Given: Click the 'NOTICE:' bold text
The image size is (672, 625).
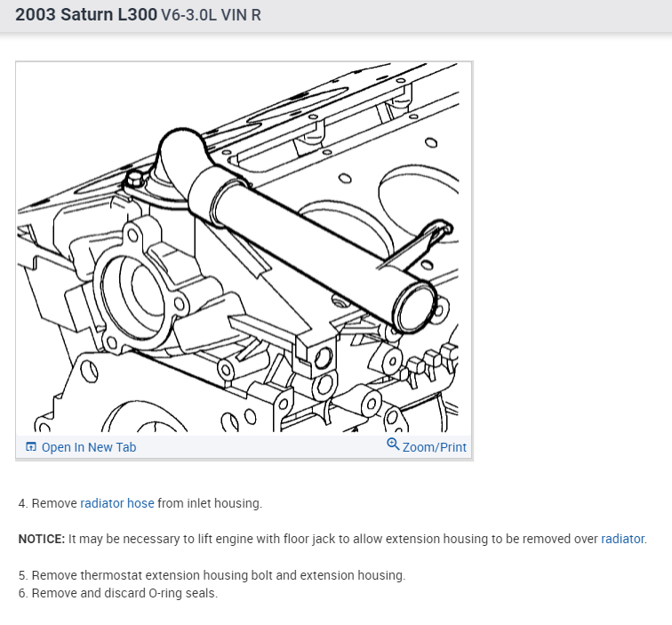Looking at the screenshot, I should pyautogui.click(x=41, y=539).
